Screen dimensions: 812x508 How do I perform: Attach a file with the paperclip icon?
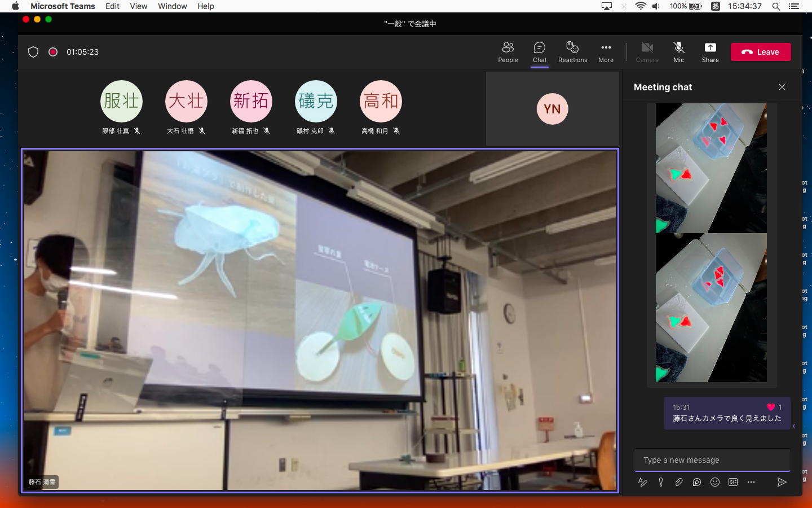pos(679,482)
